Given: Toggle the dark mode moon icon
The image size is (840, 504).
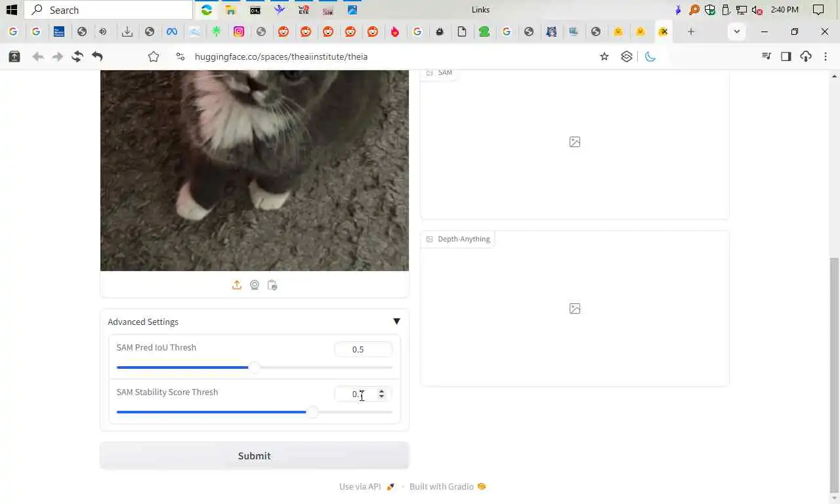Looking at the screenshot, I should pos(650,56).
